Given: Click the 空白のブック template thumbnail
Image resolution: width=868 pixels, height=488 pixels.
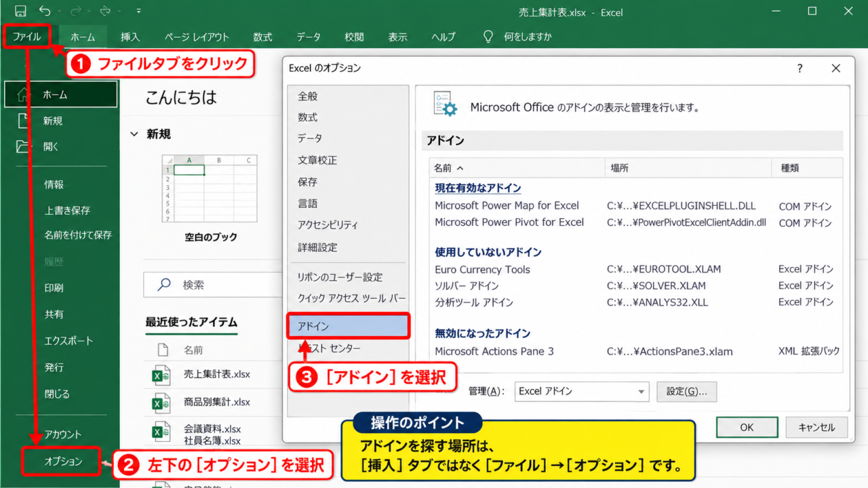Looking at the screenshot, I should (x=210, y=189).
